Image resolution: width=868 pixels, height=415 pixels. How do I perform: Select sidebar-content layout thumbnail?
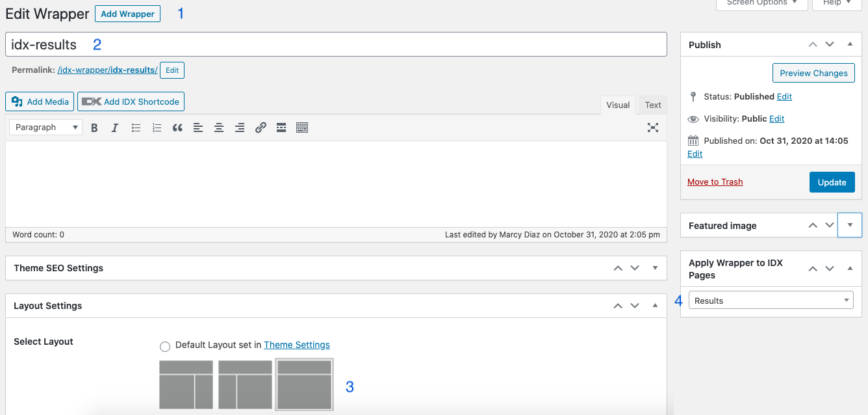pyautogui.click(x=245, y=384)
